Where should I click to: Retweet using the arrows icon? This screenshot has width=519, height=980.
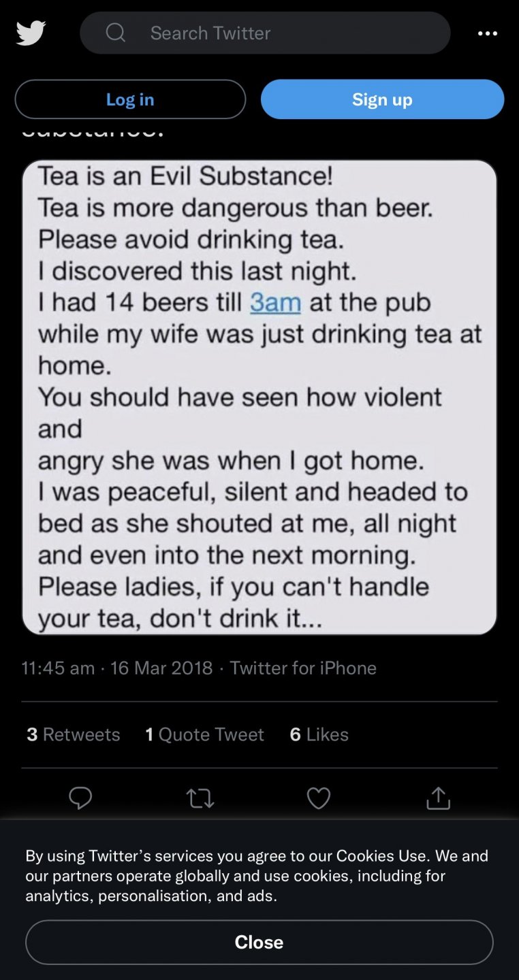[200, 798]
